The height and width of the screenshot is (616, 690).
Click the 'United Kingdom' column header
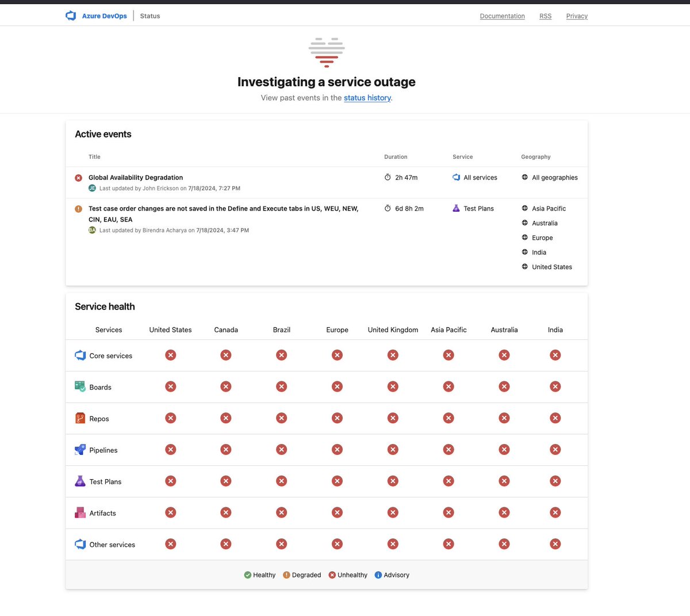click(393, 330)
